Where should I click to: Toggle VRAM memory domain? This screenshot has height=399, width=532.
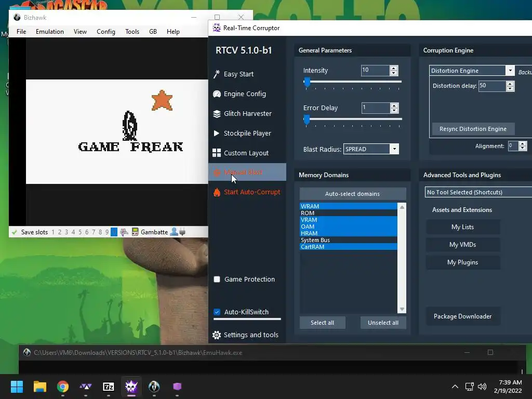tap(348, 220)
